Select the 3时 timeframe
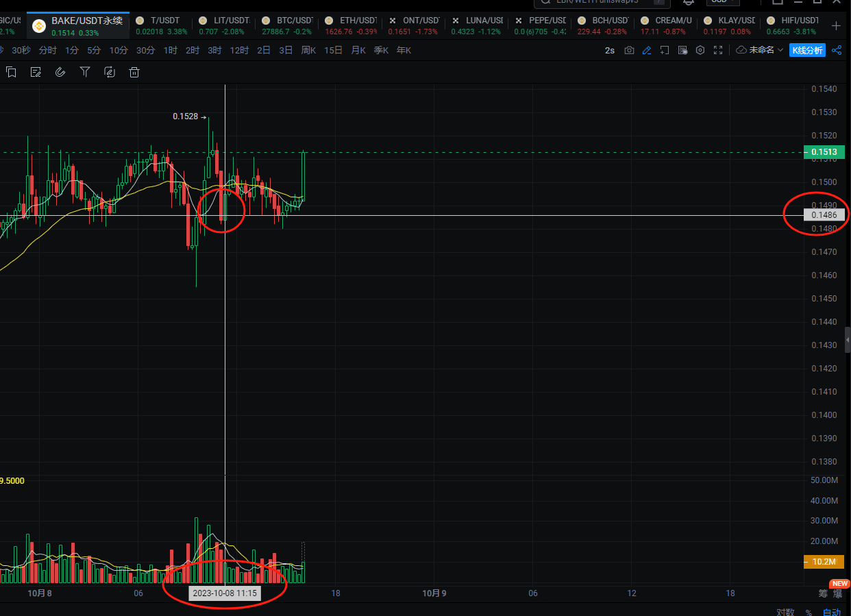 [214, 50]
